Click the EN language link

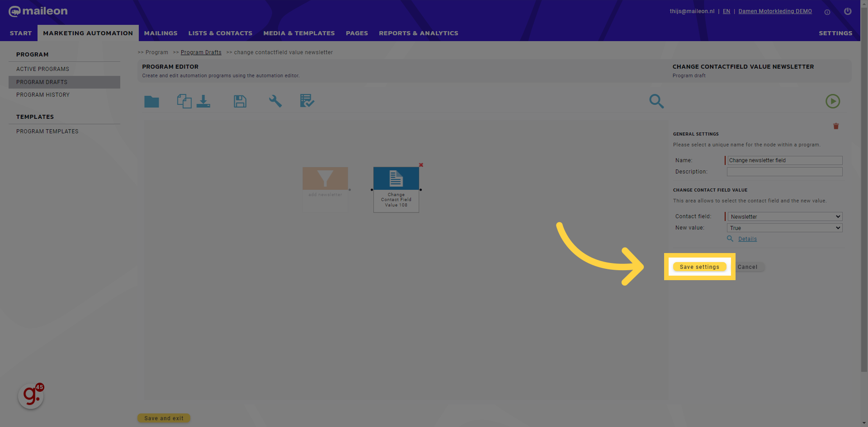coord(726,11)
